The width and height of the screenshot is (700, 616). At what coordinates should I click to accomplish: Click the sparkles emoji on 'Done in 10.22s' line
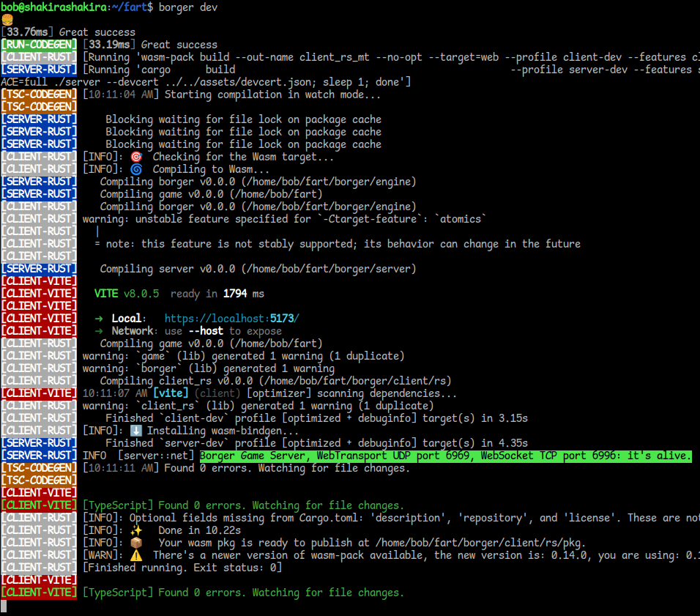pyautogui.click(x=136, y=530)
